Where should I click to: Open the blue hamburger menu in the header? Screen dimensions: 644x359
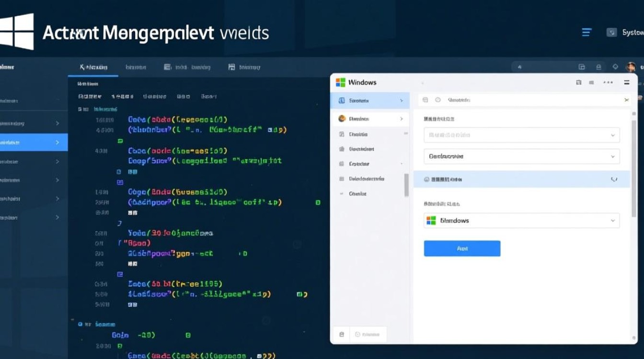(x=586, y=32)
